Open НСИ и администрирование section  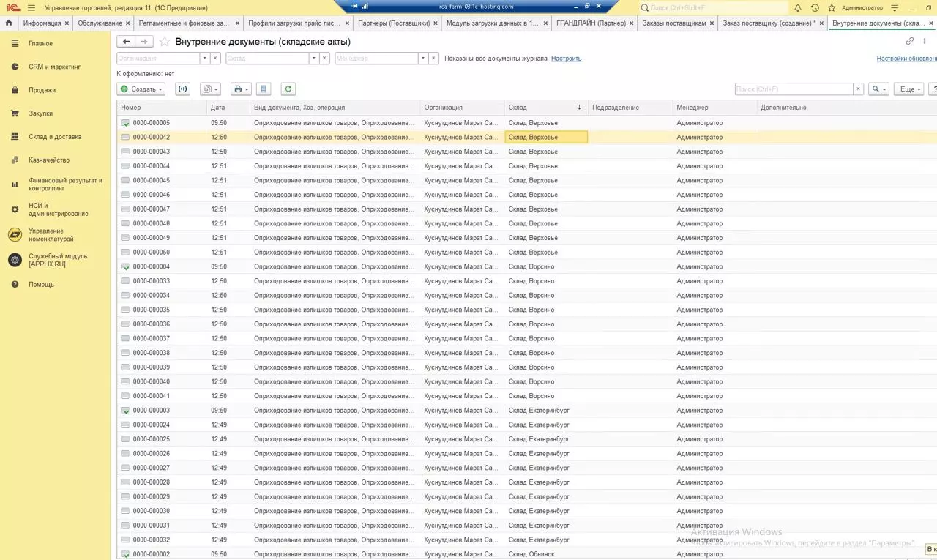click(x=59, y=209)
